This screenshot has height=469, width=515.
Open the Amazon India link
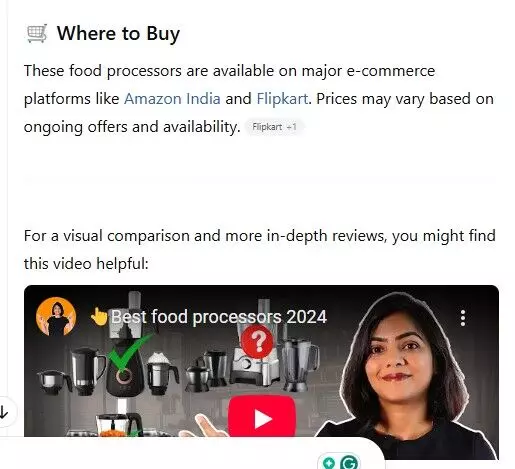point(172,99)
